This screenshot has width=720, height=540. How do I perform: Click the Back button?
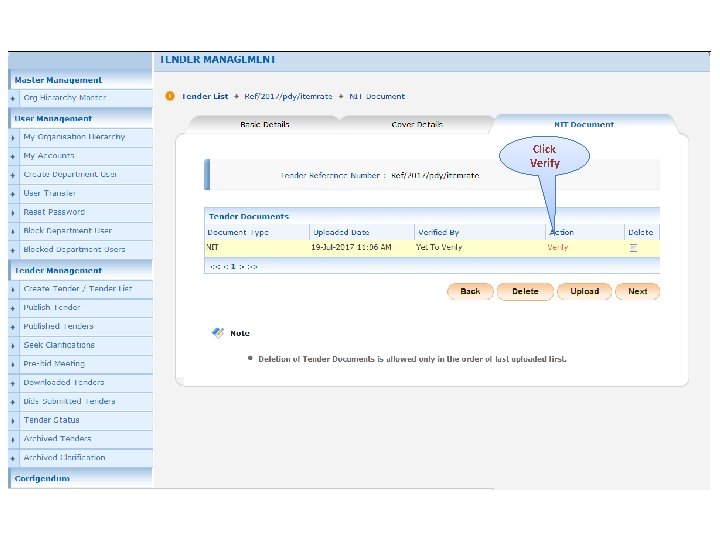tap(470, 291)
